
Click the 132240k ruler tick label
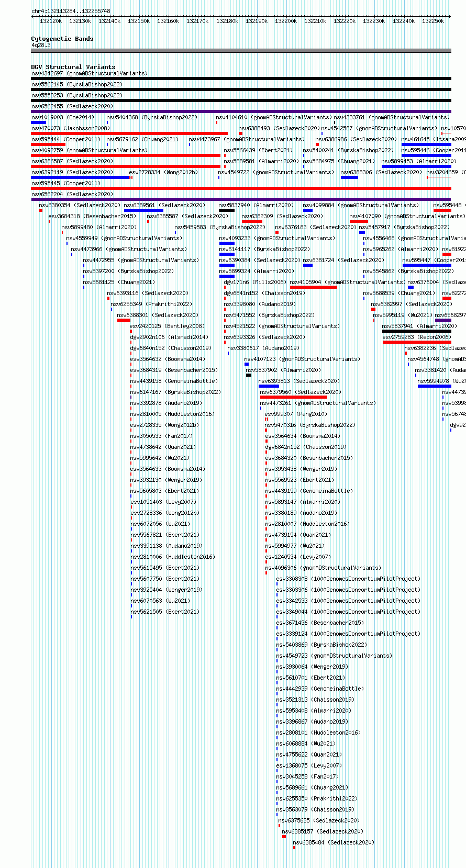(404, 21)
